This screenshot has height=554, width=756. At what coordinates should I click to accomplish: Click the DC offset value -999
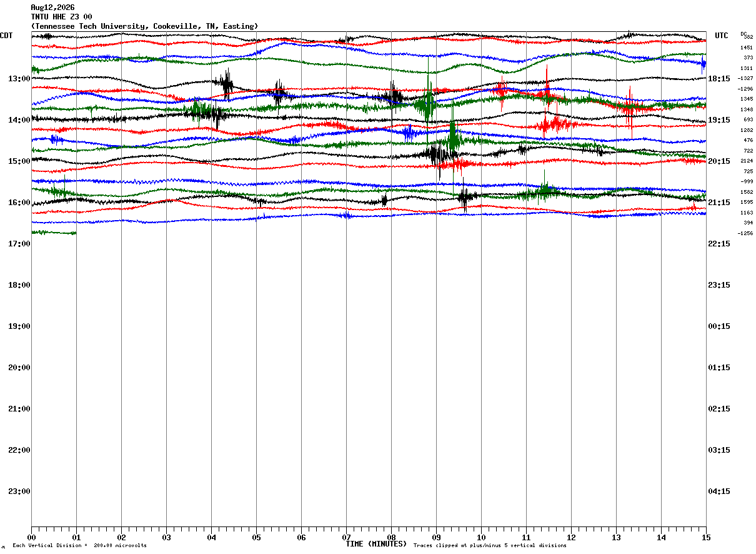pos(747,181)
